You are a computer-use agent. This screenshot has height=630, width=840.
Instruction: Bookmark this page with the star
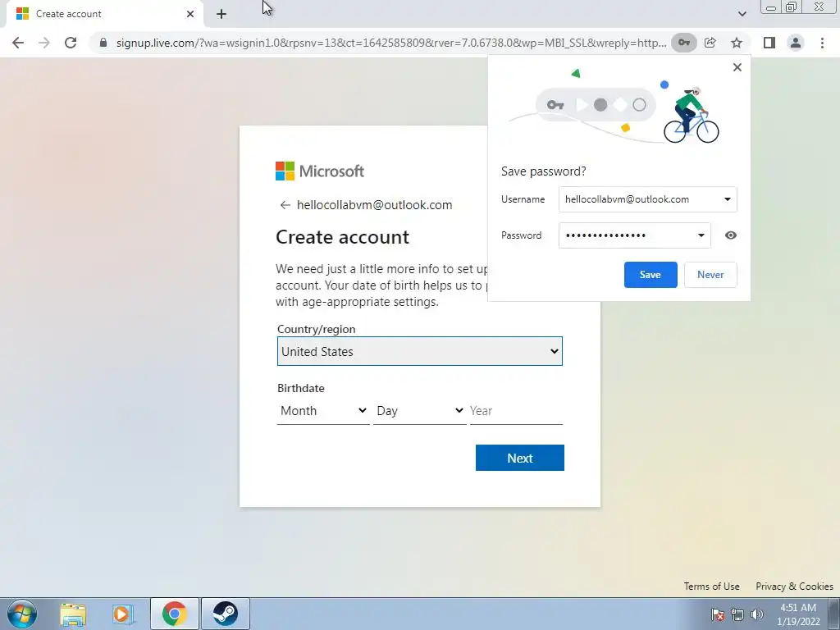pos(737,43)
